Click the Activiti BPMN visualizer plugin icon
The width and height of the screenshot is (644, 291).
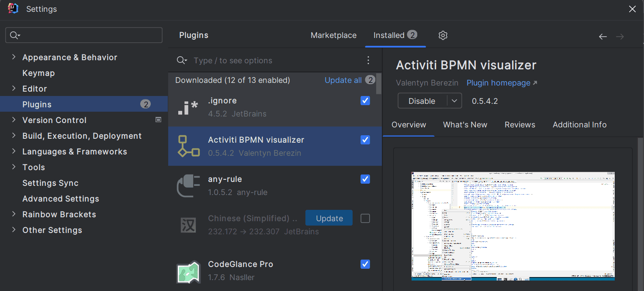[x=188, y=146]
